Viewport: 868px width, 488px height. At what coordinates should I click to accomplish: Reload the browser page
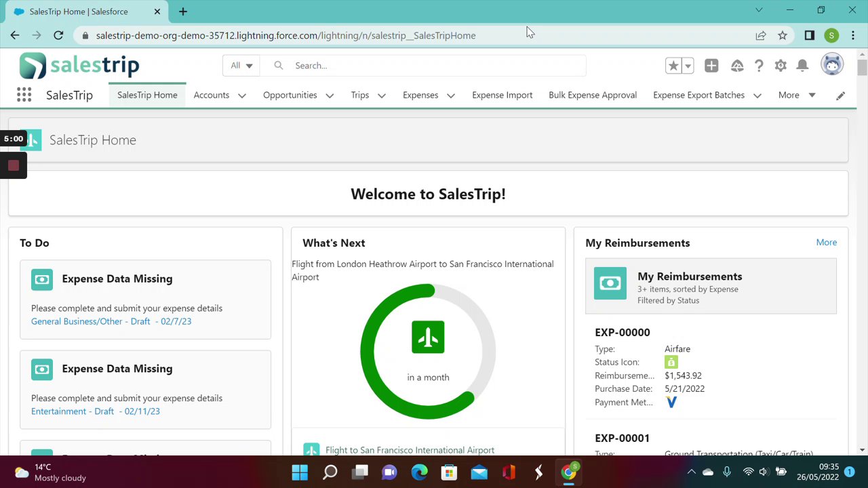pyautogui.click(x=58, y=35)
